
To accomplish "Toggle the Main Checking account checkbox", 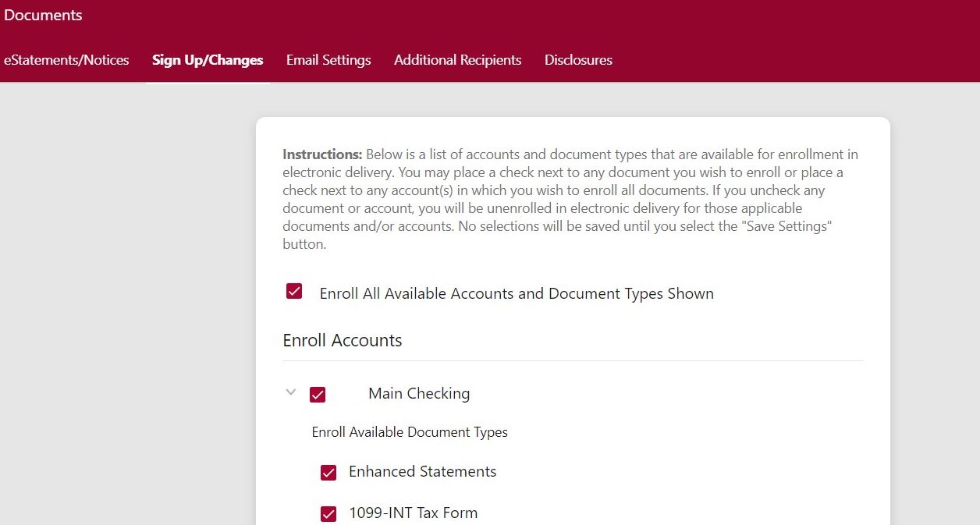I will tap(318, 395).
